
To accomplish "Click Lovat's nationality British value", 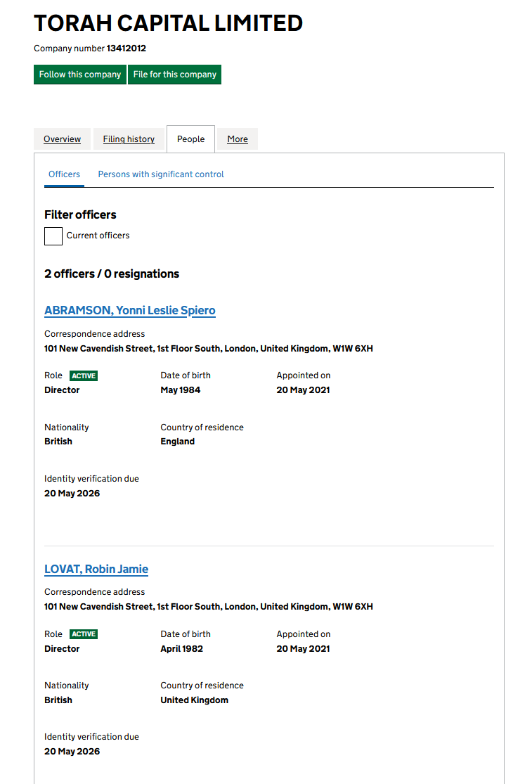I will pyautogui.click(x=58, y=700).
